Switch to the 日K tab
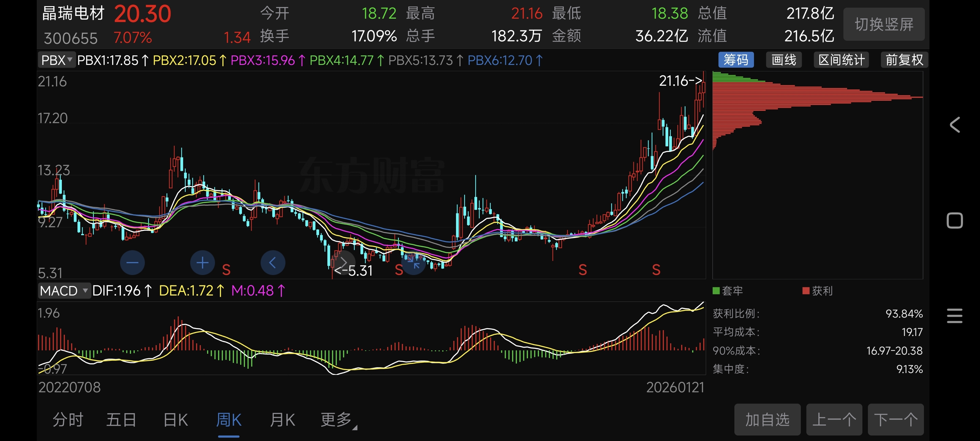This screenshot has width=980, height=441. click(x=175, y=420)
